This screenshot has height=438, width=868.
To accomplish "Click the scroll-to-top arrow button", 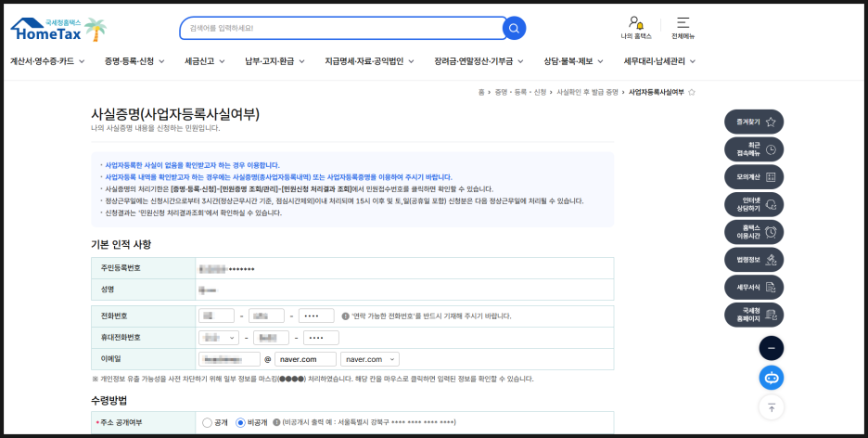I will click(x=772, y=406).
